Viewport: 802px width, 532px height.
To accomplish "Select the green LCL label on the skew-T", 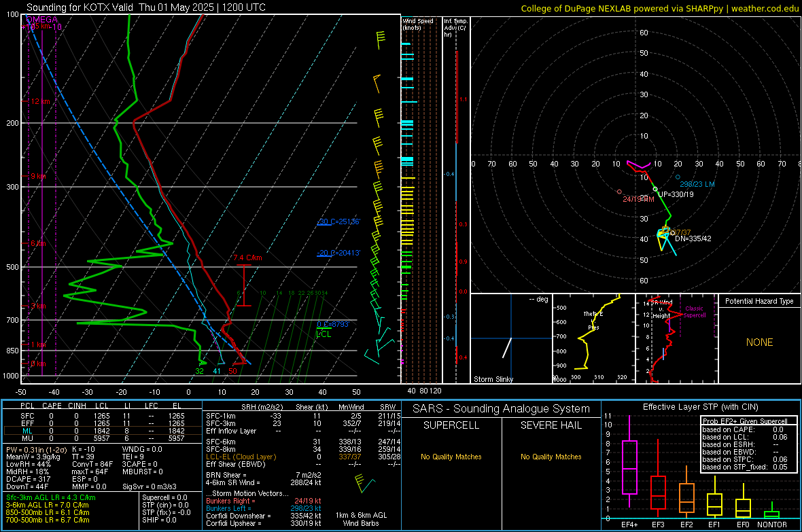I will 324,334.
